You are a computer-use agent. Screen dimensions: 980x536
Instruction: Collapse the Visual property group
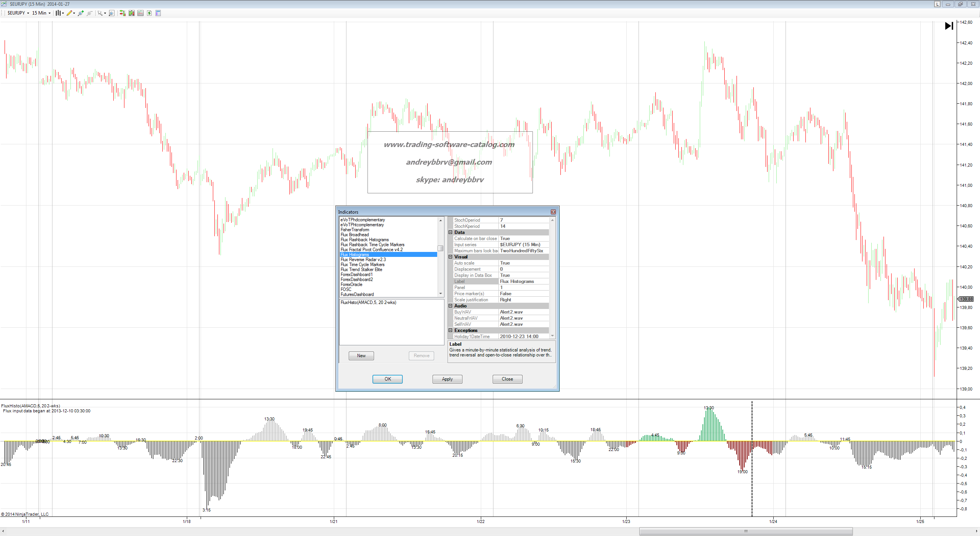click(x=451, y=257)
